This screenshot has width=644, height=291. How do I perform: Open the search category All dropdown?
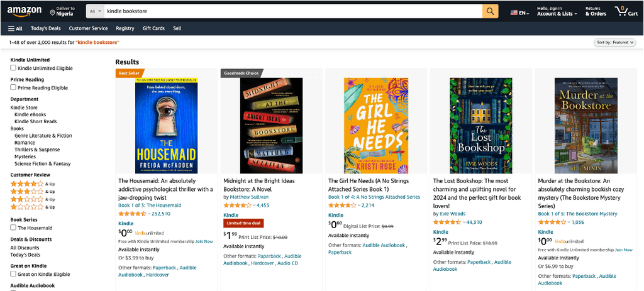click(96, 11)
